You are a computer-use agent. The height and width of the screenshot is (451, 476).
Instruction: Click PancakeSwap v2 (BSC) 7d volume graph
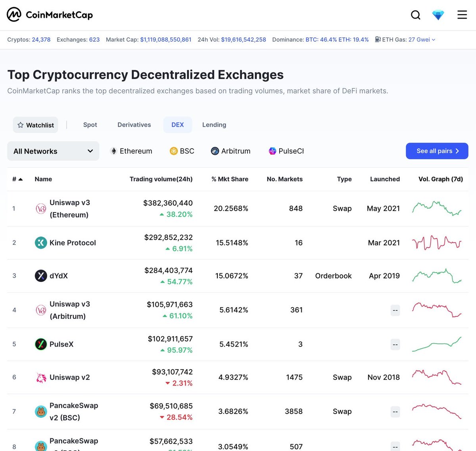click(x=437, y=412)
